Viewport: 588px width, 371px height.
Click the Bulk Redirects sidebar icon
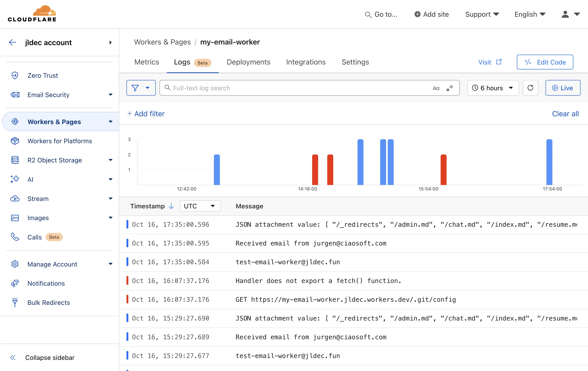(15, 303)
